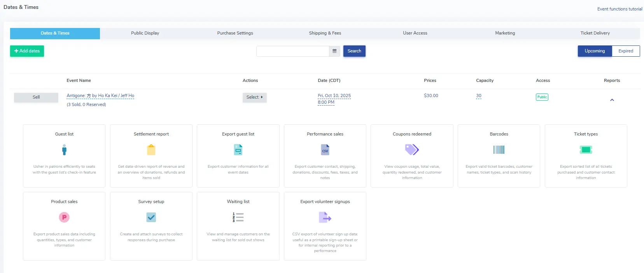Click the Coupons redeemed card title
The image size is (644, 273).
[412, 134]
